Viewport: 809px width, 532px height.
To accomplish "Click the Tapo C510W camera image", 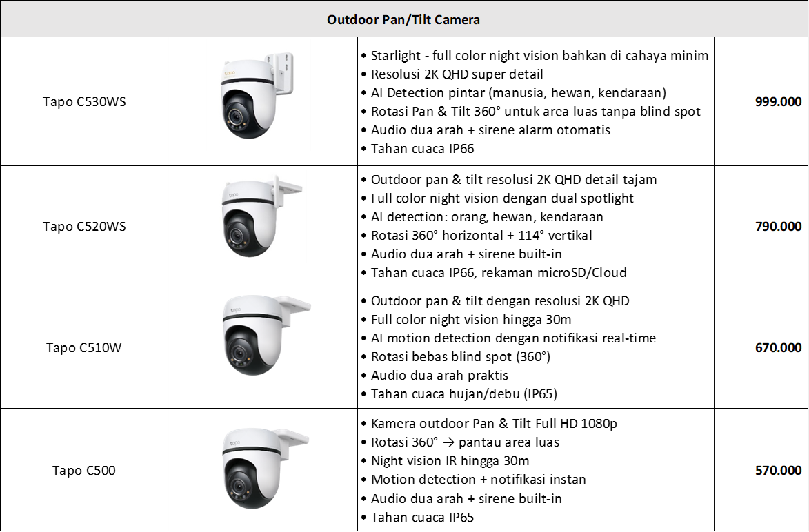I will (266, 335).
